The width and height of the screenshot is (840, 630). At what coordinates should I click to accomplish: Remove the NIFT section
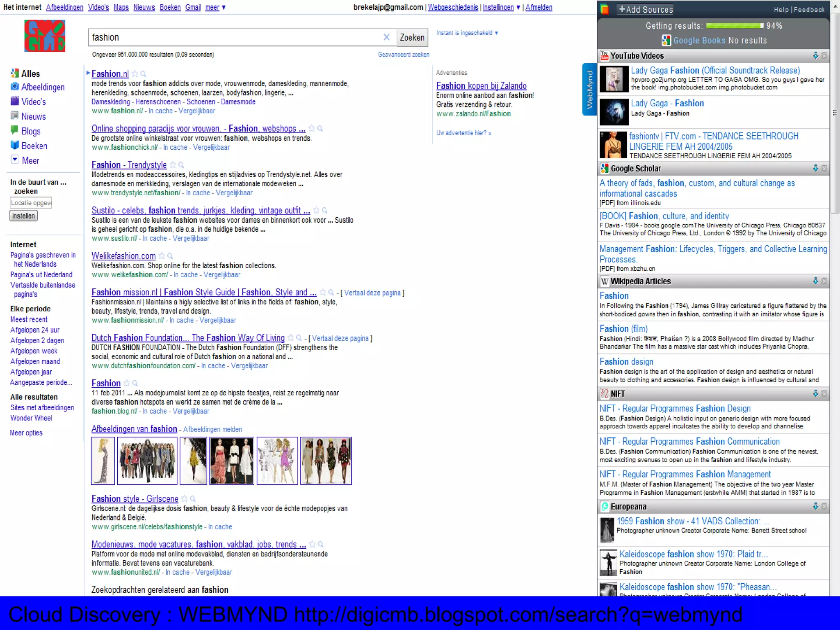824,394
